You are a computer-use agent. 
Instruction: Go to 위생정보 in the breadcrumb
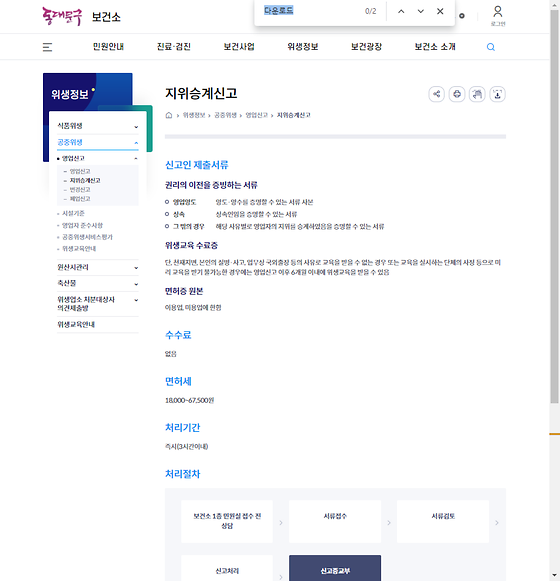[x=194, y=115]
